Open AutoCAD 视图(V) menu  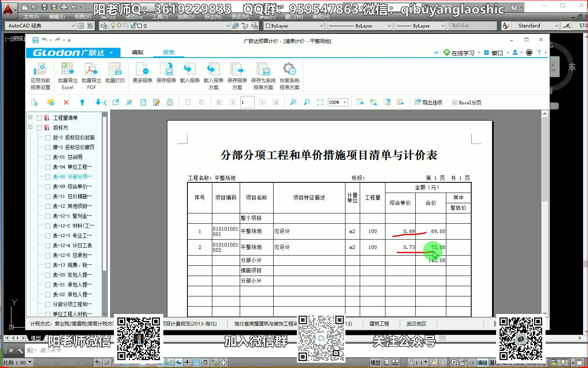[x=82, y=17]
